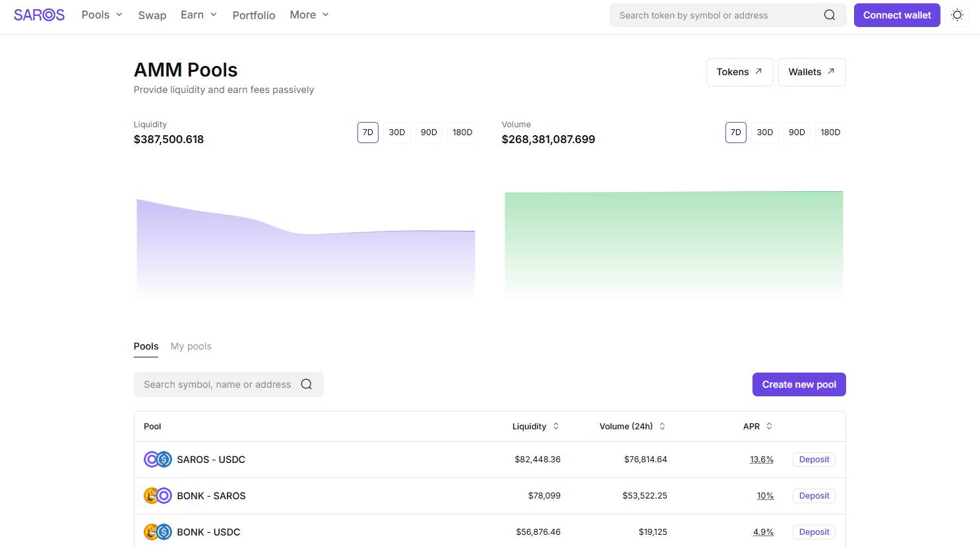This screenshot has height=548, width=980.
Task: Click the magnifier icon in pool search
Action: [x=307, y=384]
